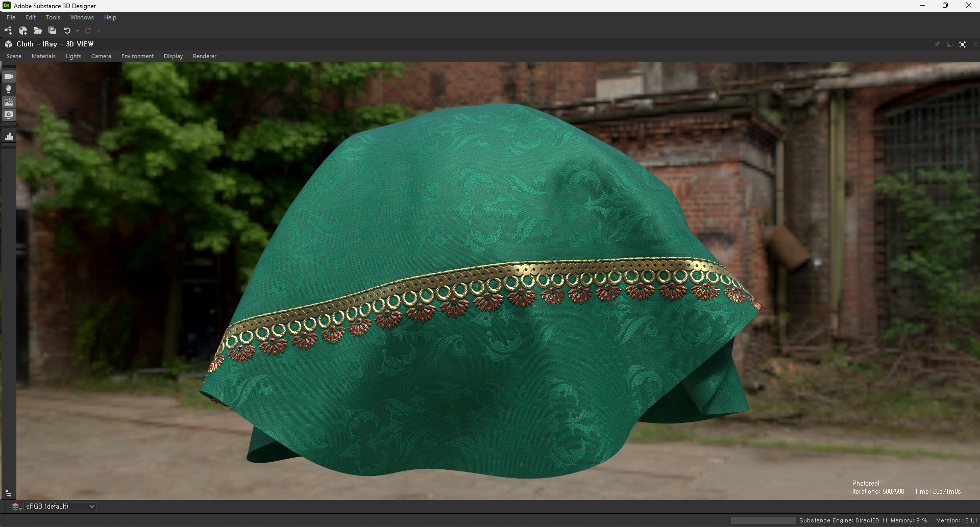Click the Version: 13.1.1 status text
The width and height of the screenshot is (980, 527).
pyautogui.click(x=957, y=520)
